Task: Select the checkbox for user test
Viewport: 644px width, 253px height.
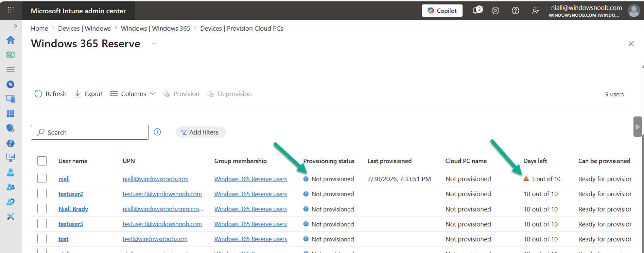Action: (42, 238)
